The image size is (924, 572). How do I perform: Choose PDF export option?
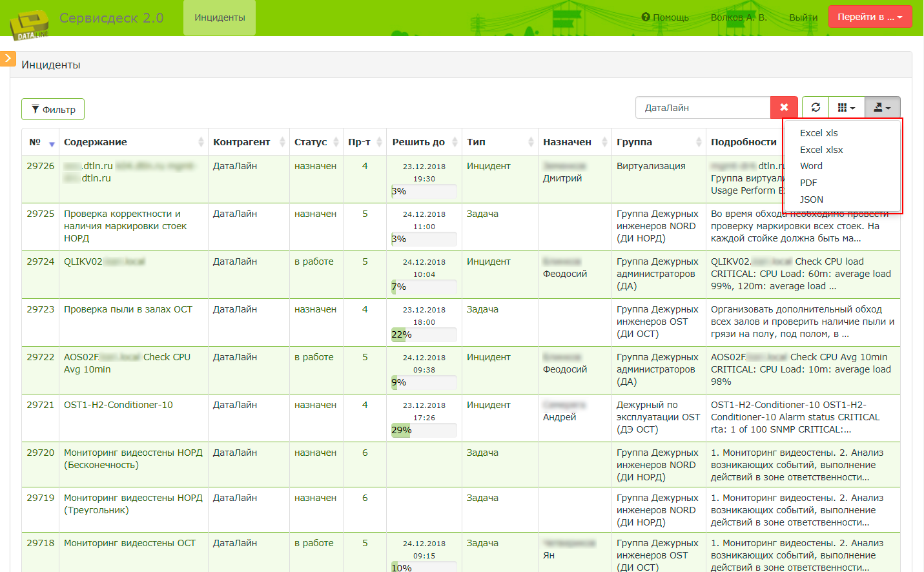tap(808, 183)
